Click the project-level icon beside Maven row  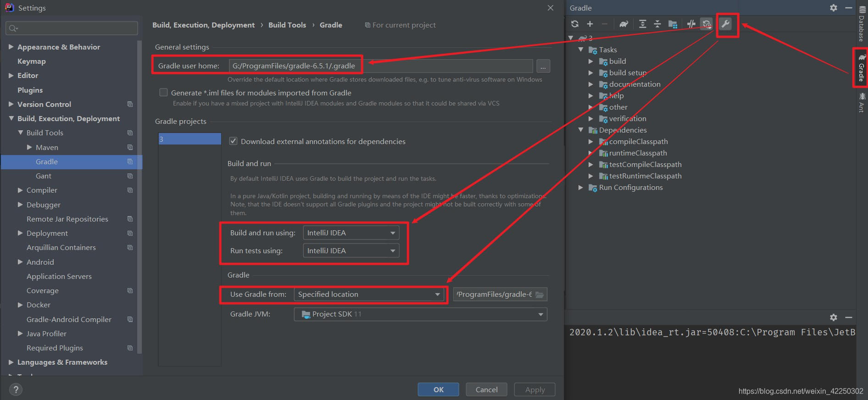tap(130, 147)
